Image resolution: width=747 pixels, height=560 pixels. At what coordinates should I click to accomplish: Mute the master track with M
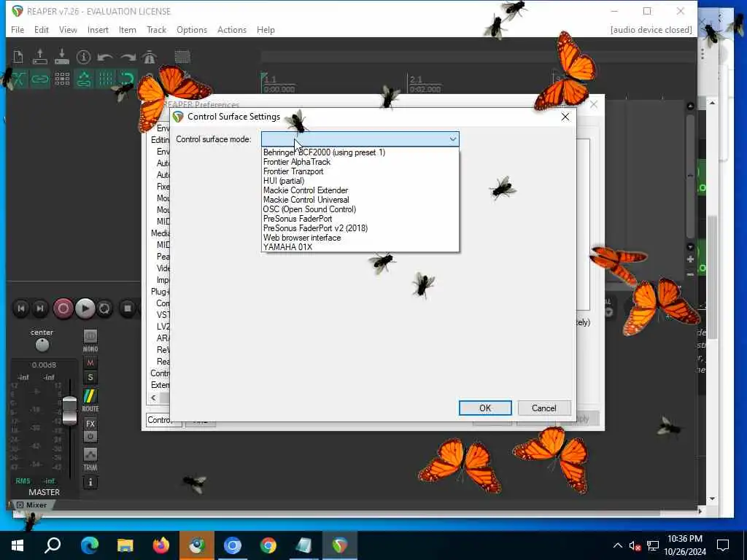[x=90, y=363]
